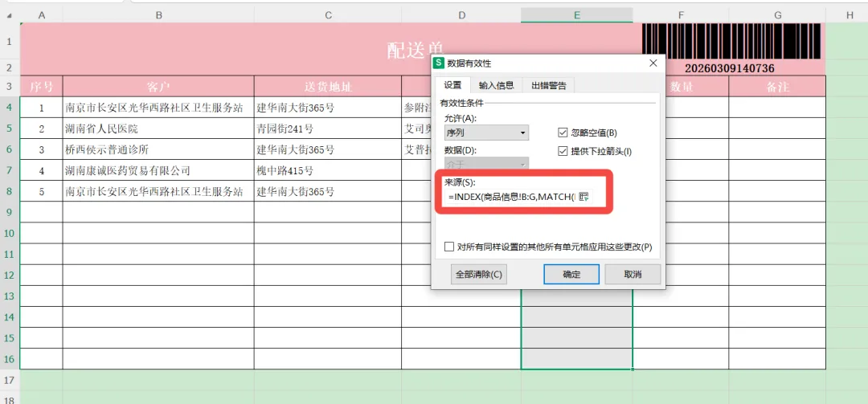The image size is (868, 404).
Task: Switch to the 输入信息 tab
Action: click(x=496, y=85)
